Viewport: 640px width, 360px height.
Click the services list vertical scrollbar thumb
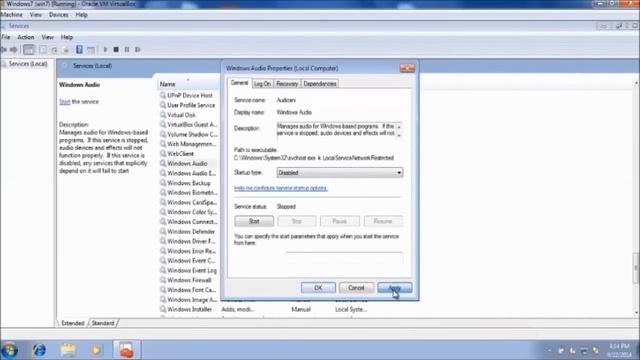pos(636,269)
